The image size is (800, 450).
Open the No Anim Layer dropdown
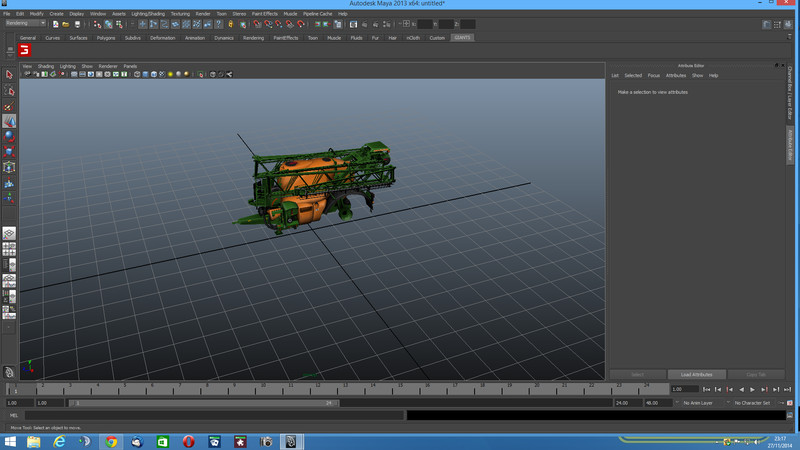(700, 403)
